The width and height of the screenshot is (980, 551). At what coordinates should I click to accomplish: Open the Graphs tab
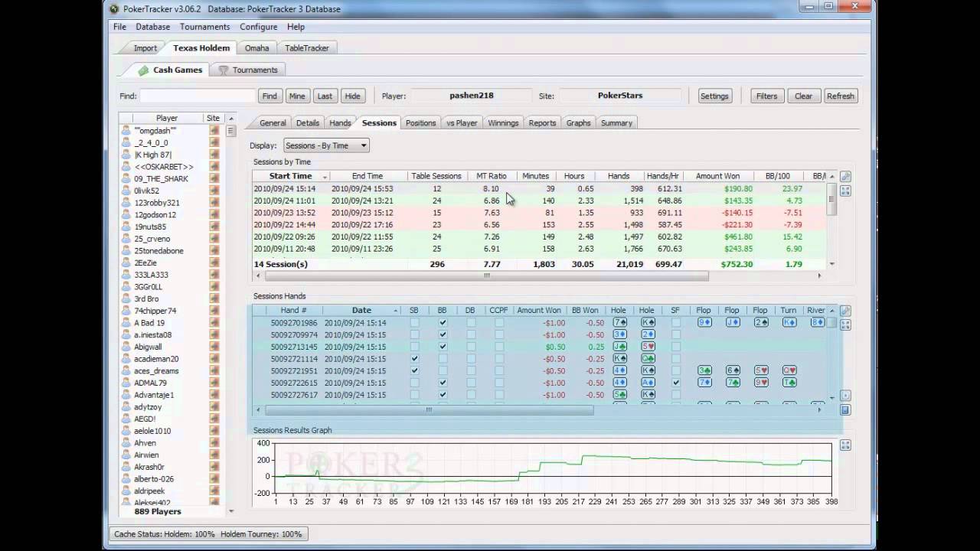(578, 122)
